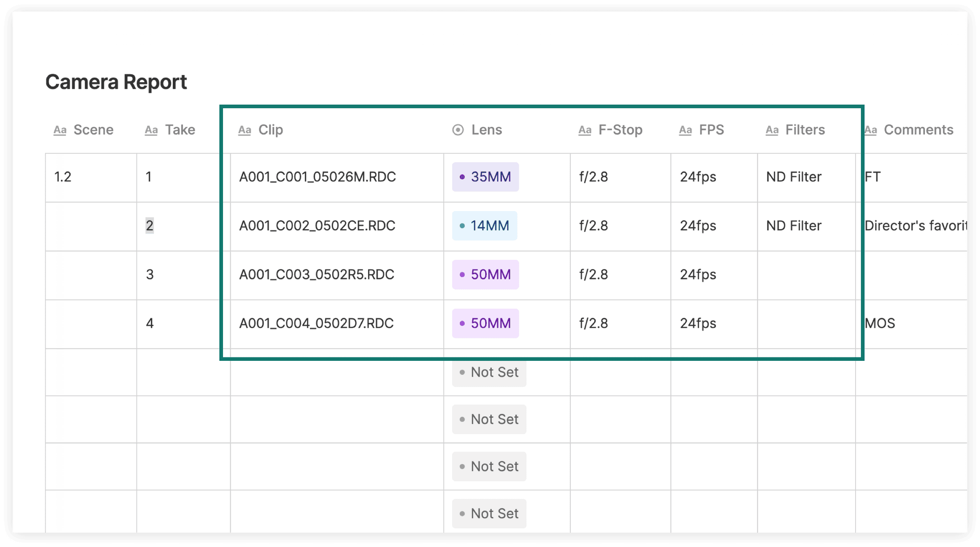This screenshot has height=547, width=980.
Task: Select the purple 50MM lens tag
Action: (485, 274)
